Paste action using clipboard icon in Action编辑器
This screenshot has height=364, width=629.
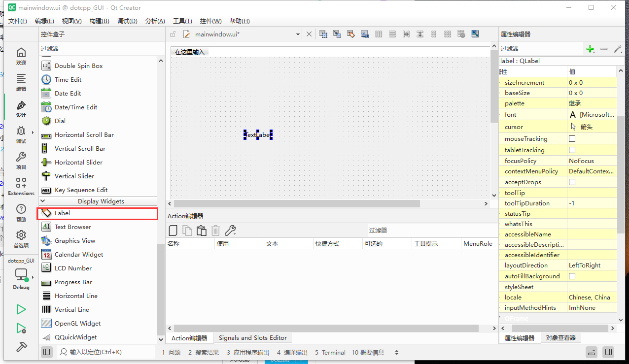point(201,231)
